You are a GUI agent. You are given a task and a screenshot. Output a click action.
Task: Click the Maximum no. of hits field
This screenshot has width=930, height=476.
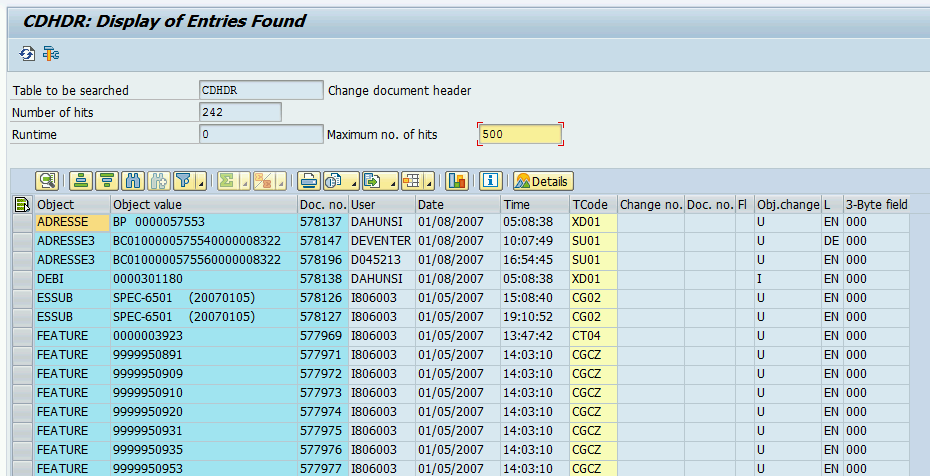520,134
